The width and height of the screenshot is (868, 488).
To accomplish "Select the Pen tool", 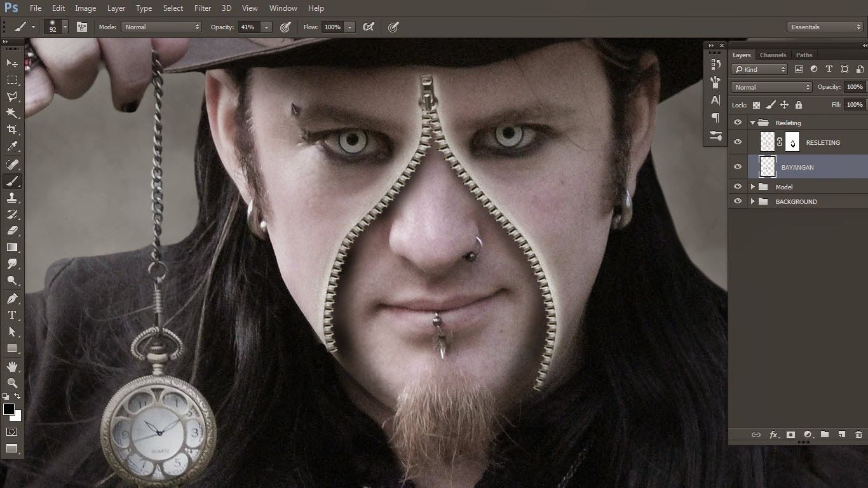I will (12, 299).
